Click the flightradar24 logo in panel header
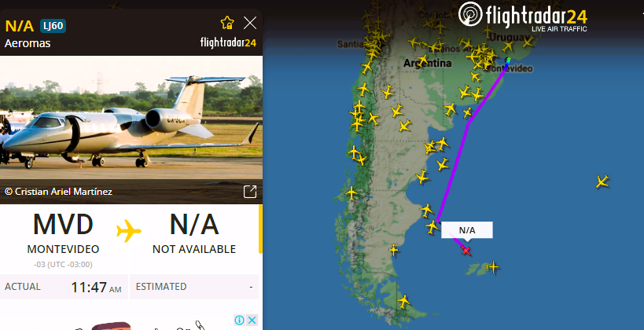The width and height of the screenshot is (644, 330). [x=228, y=42]
